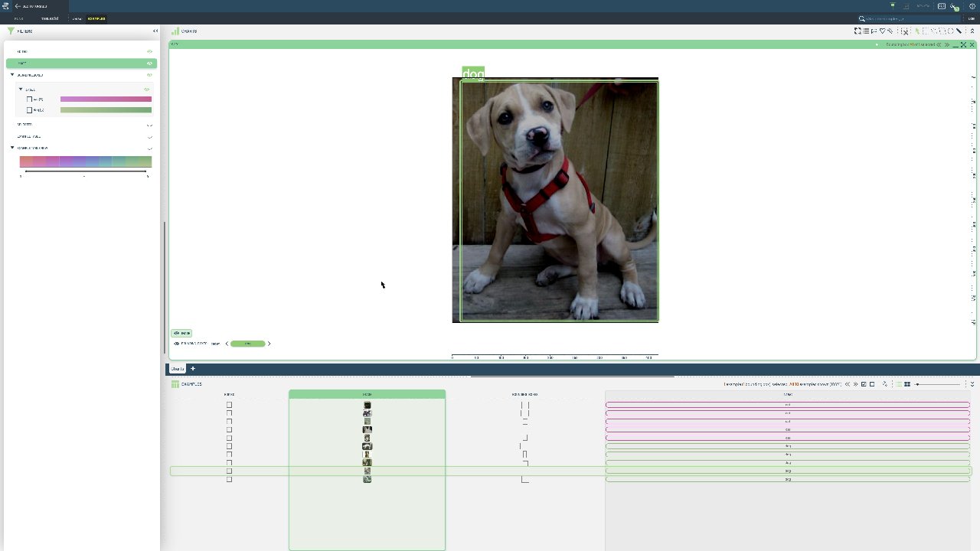Collapse the Filters side panel
The image size is (980, 551).
(155, 31)
